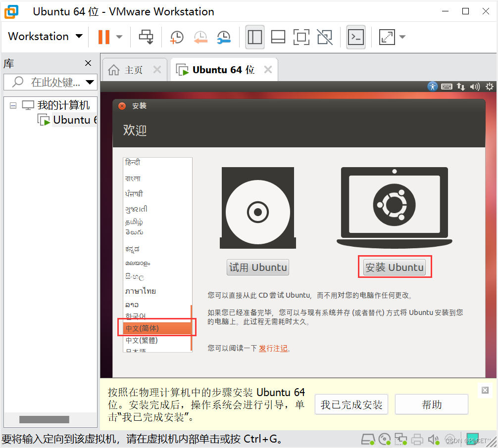Select 中文(简体) in the language list
The image size is (498, 448).
click(x=157, y=328)
